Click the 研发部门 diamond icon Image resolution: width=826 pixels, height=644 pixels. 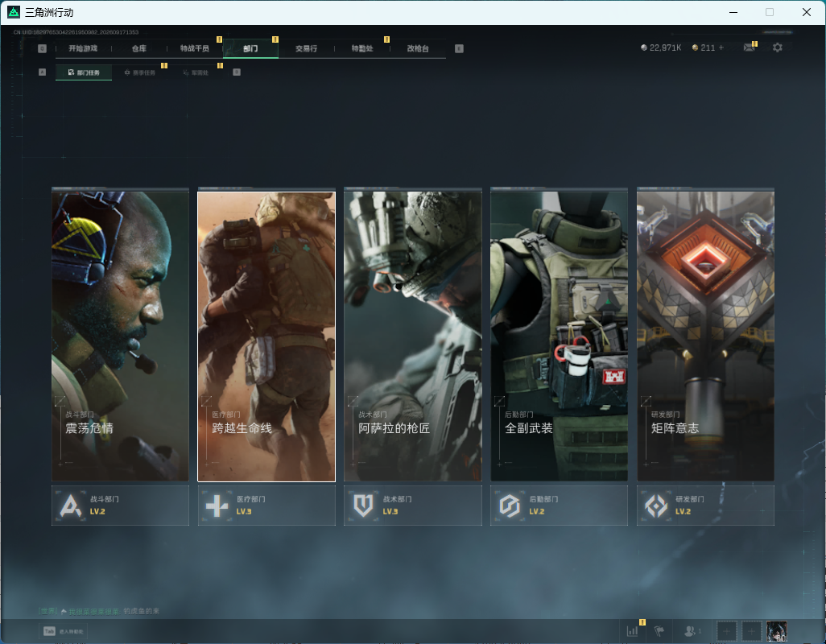tap(656, 506)
